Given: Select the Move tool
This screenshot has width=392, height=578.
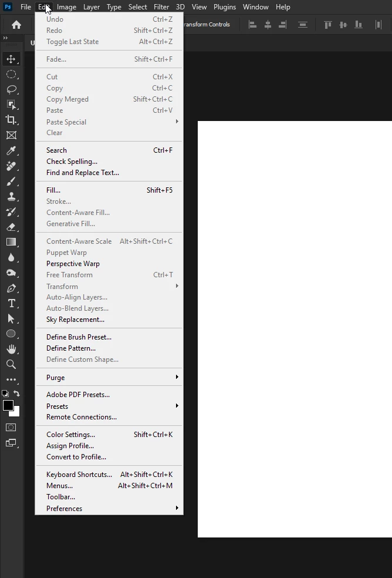Looking at the screenshot, I should coord(11,59).
